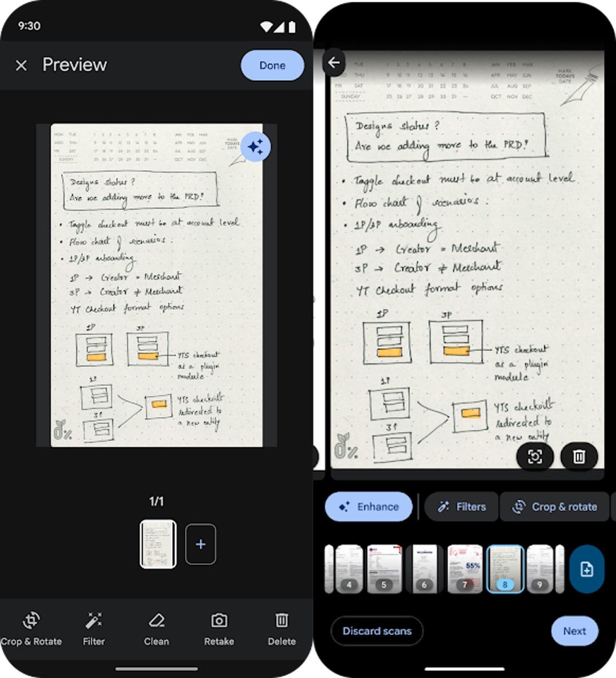Tap the add page document button
This screenshot has height=678, width=616.
(x=587, y=570)
